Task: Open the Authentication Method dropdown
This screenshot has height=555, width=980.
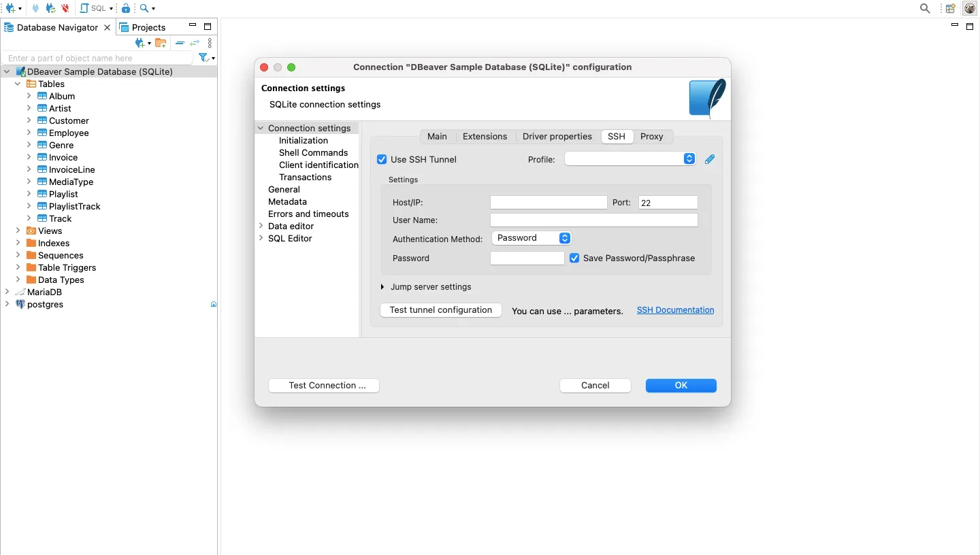Action: pos(532,238)
